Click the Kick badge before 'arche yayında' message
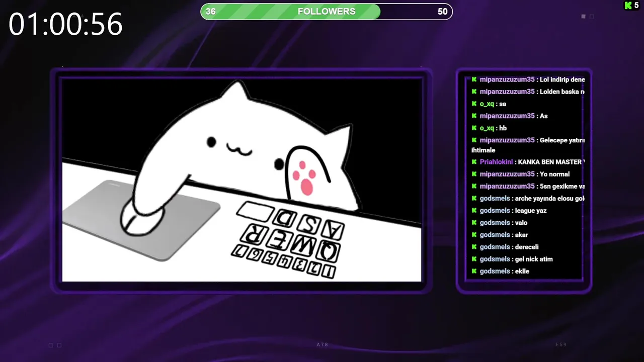Image resolution: width=644 pixels, height=362 pixels. pyautogui.click(x=474, y=198)
